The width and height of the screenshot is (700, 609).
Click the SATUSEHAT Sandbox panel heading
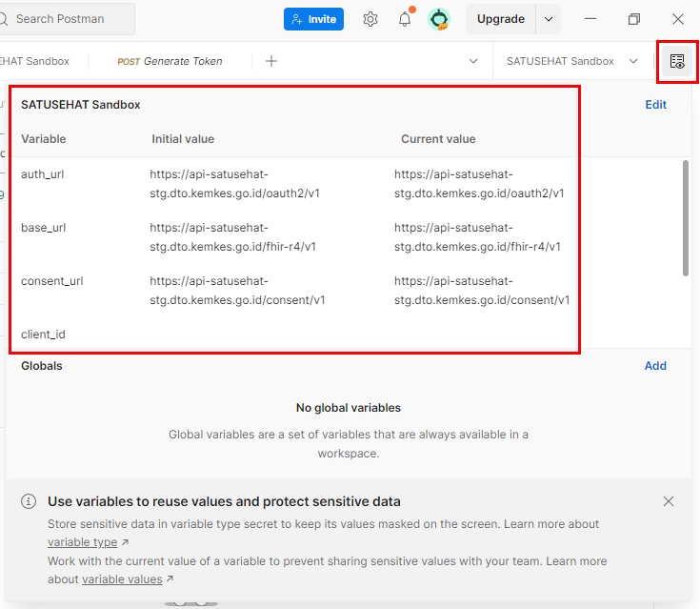point(80,105)
